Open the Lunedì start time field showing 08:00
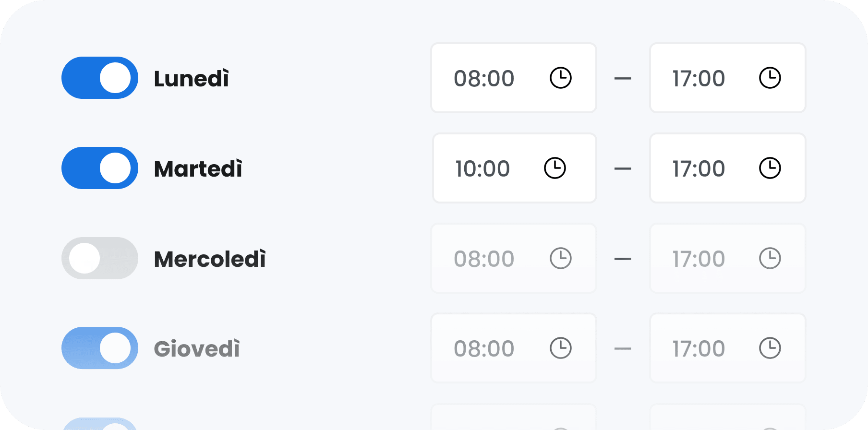Image resolution: width=868 pixels, height=430 pixels. pyautogui.click(x=484, y=78)
